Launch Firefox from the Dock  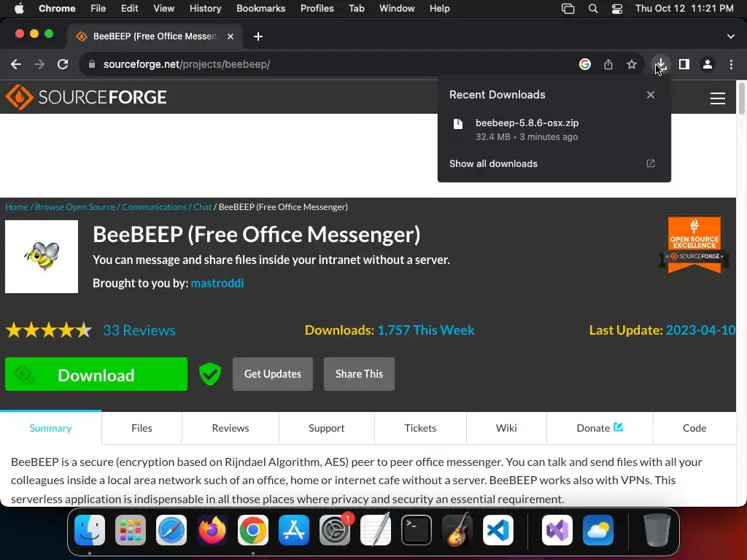pyautogui.click(x=212, y=530)
